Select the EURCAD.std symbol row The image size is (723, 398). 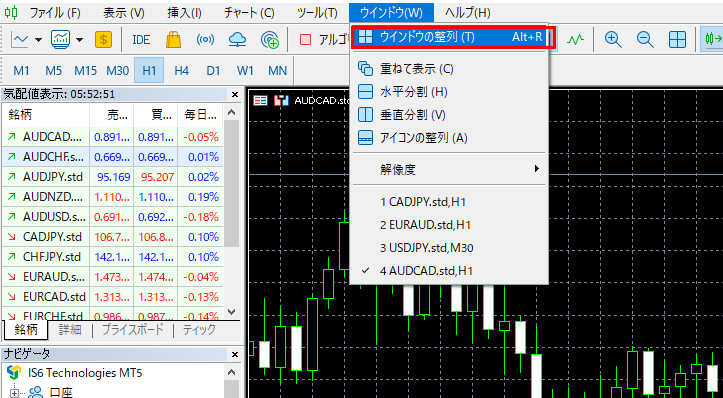113,297
